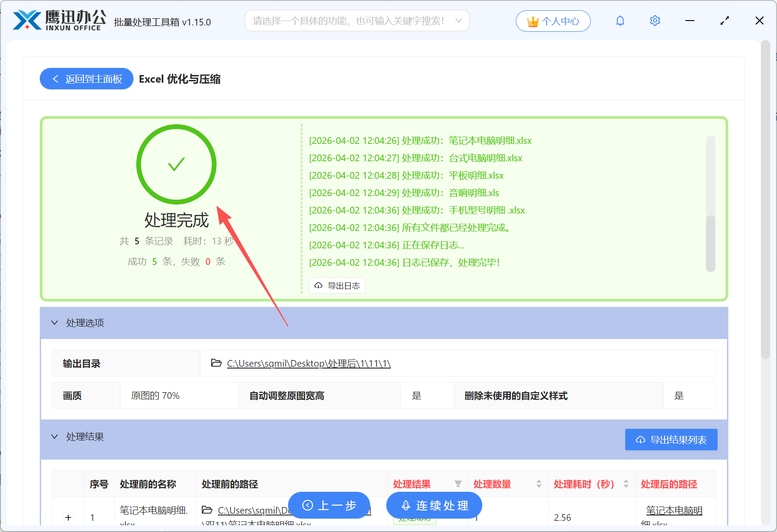Image resolution: width=777 pixels, height=532 pixels.
Task: Click the 导出日志 button
Action: click(337, 285)
